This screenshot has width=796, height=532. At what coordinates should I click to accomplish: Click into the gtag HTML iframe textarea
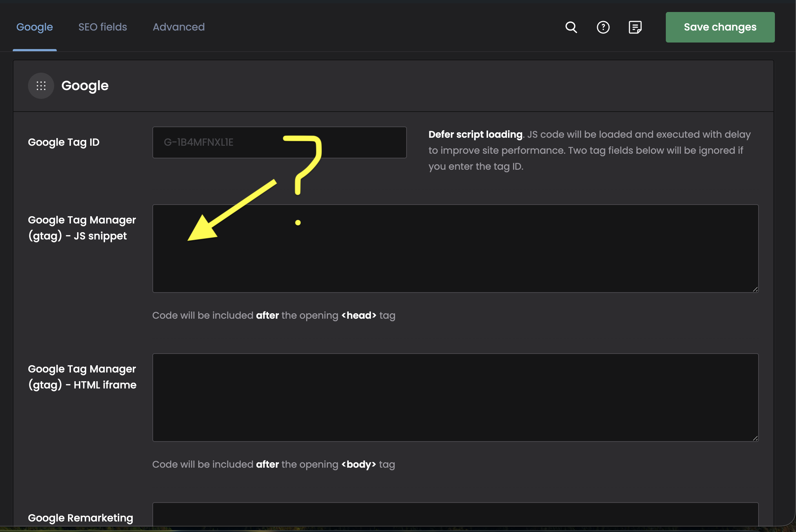click(x=455, y=398)
